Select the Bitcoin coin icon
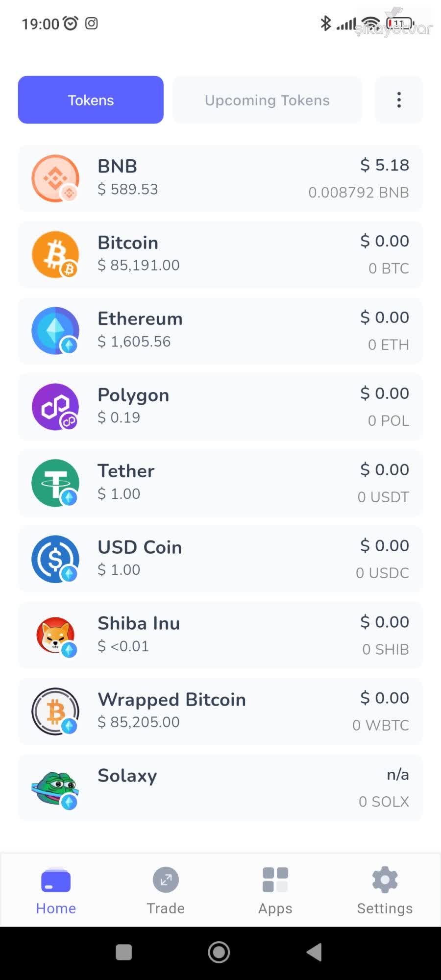 tap(55, 254)
